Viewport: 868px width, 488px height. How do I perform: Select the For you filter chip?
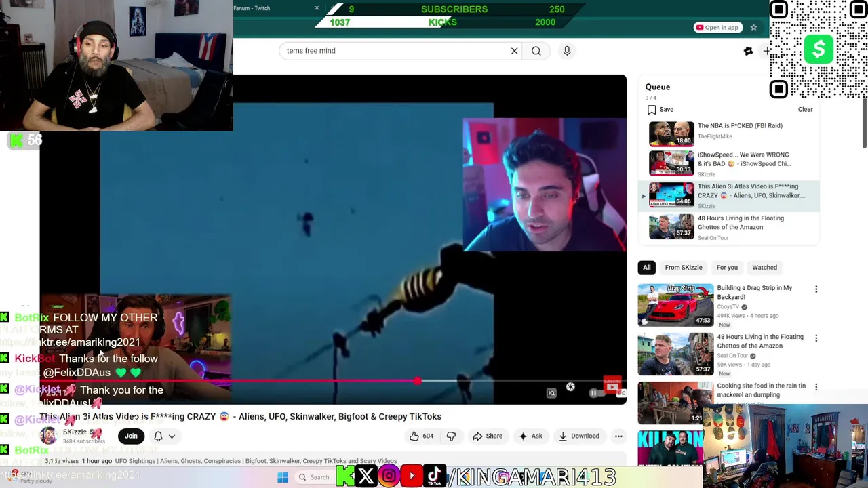(727, 267)
